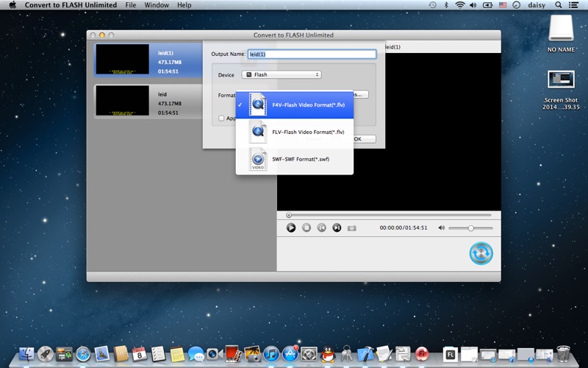Open the yellow Notes icon in the Dock

177,354
